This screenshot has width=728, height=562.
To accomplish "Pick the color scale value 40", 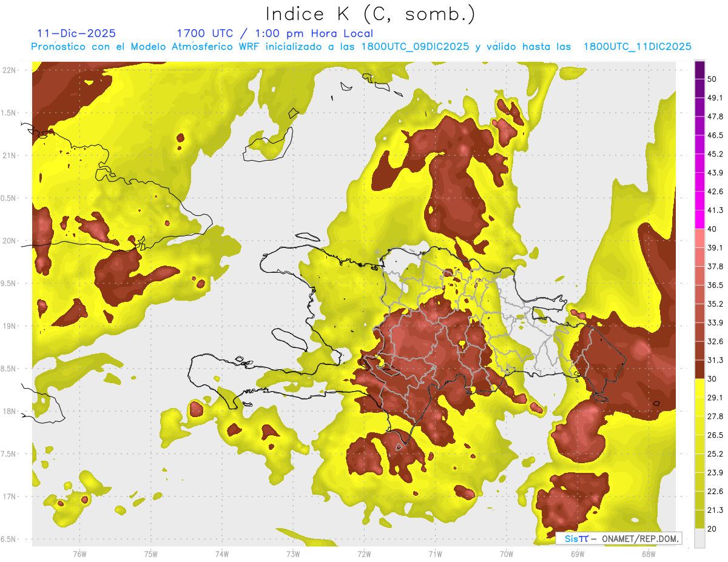I will tap(712, 229).
